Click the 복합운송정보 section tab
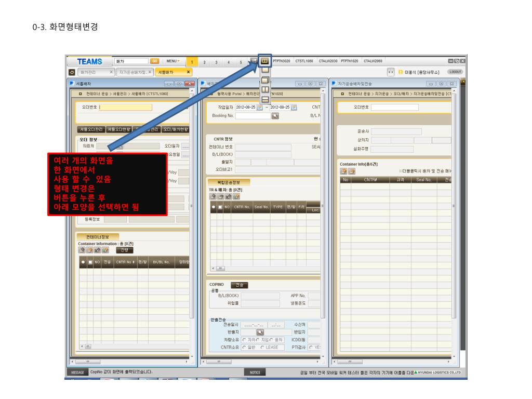Viewport: 532px width, 399px height. 229,182
